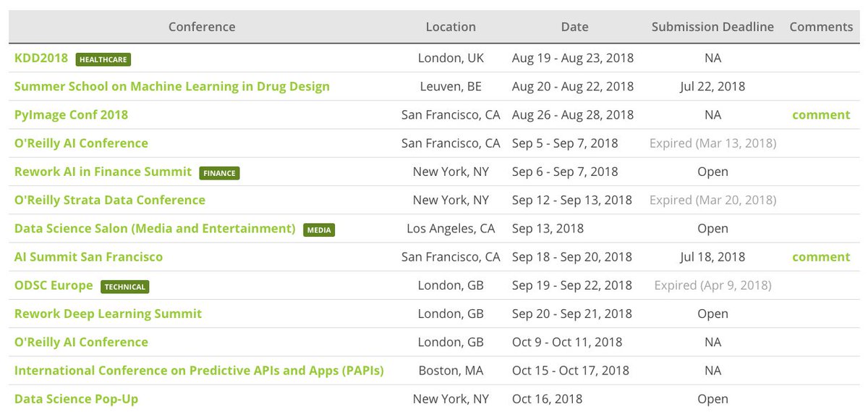Select date 'Sep 13, 2018'
This screenshot has height=412, width=868.
click(x=548, y=228)
